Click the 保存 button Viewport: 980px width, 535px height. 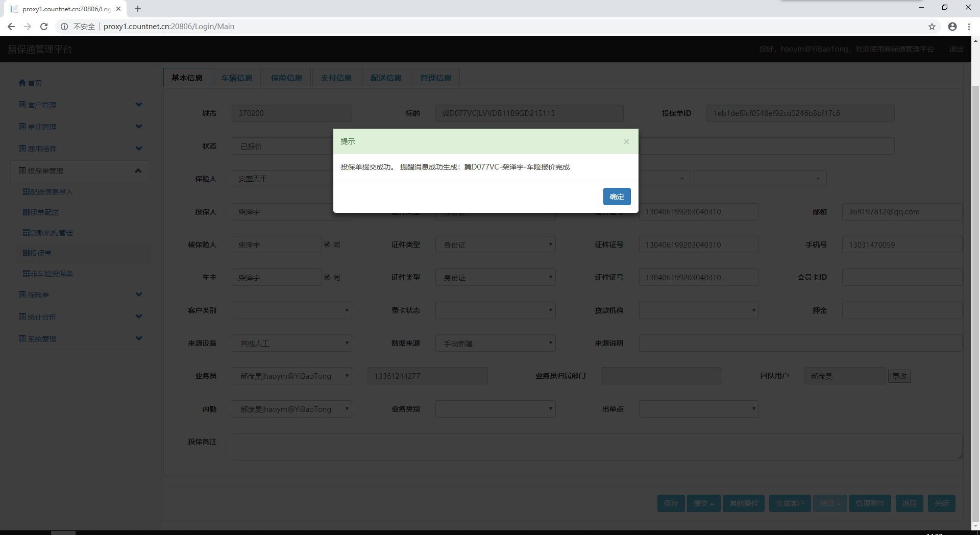click(x=671, y=503)
